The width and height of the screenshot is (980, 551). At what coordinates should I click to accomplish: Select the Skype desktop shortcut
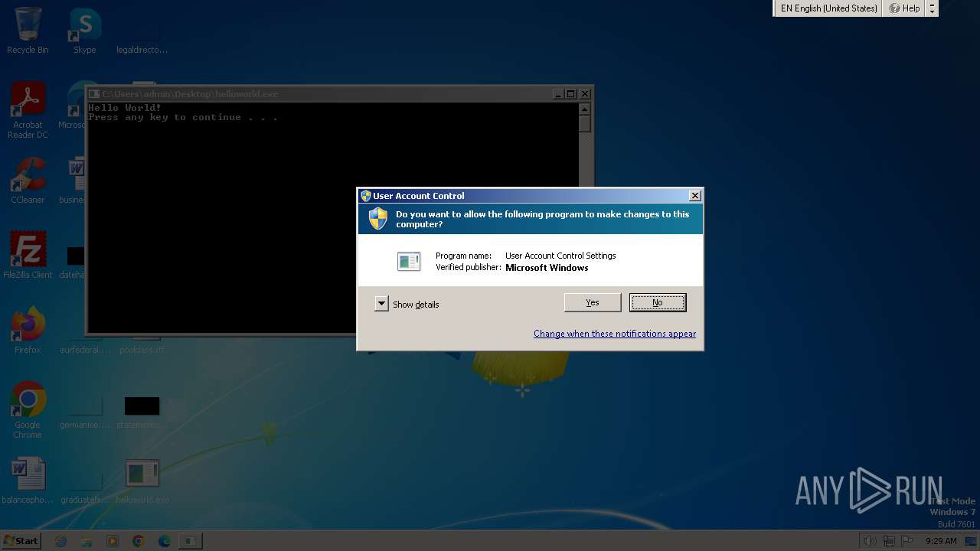pos(85,31)
